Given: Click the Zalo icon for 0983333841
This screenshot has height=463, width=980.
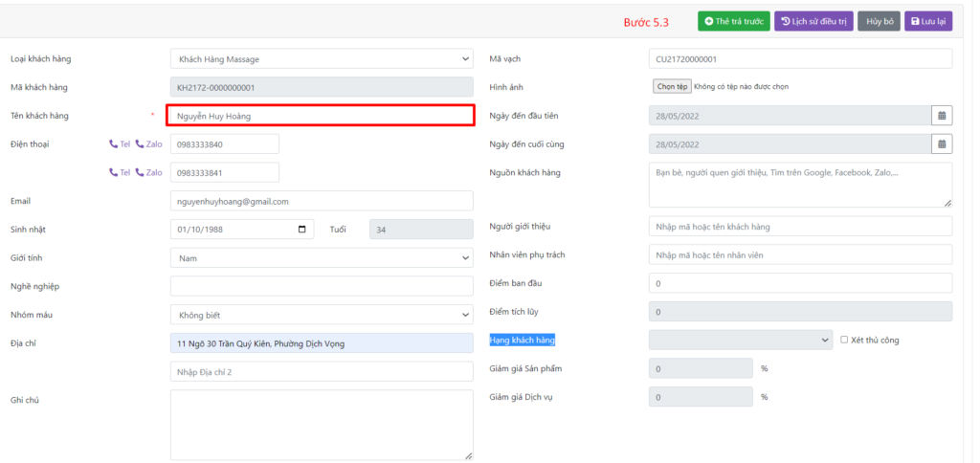Looking at the screenshot, I should click(141, 173).
